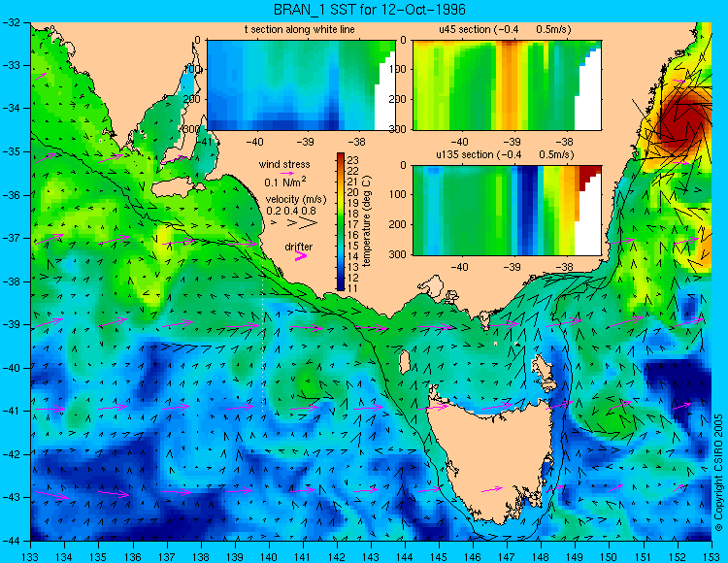Viewport: 728px width, 563px height.
Task: Click the '150' longitude axis label
Action: 610,556
